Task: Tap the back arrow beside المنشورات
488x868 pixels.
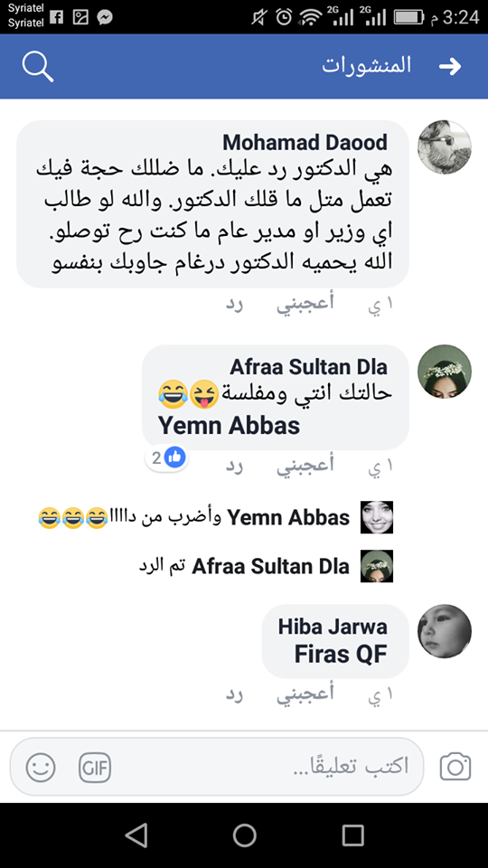Action: coord(450,66)
